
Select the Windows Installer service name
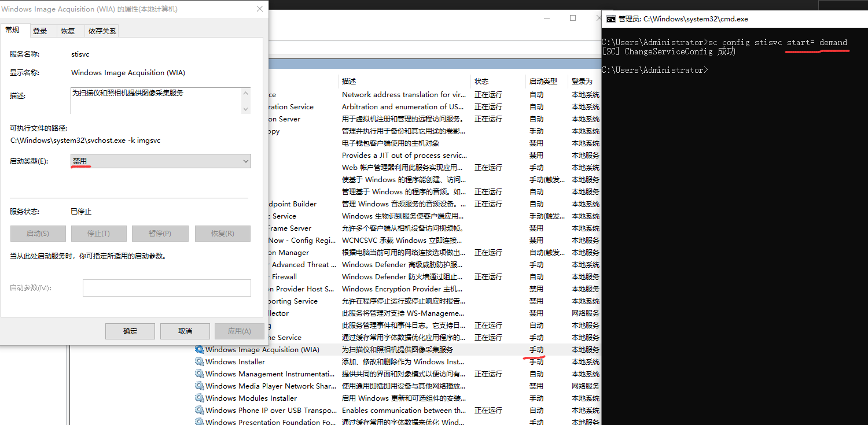pos(235,362)
